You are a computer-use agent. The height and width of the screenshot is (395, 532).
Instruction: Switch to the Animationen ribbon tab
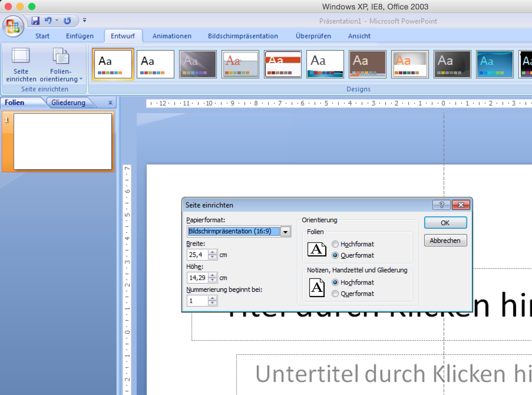172,36
